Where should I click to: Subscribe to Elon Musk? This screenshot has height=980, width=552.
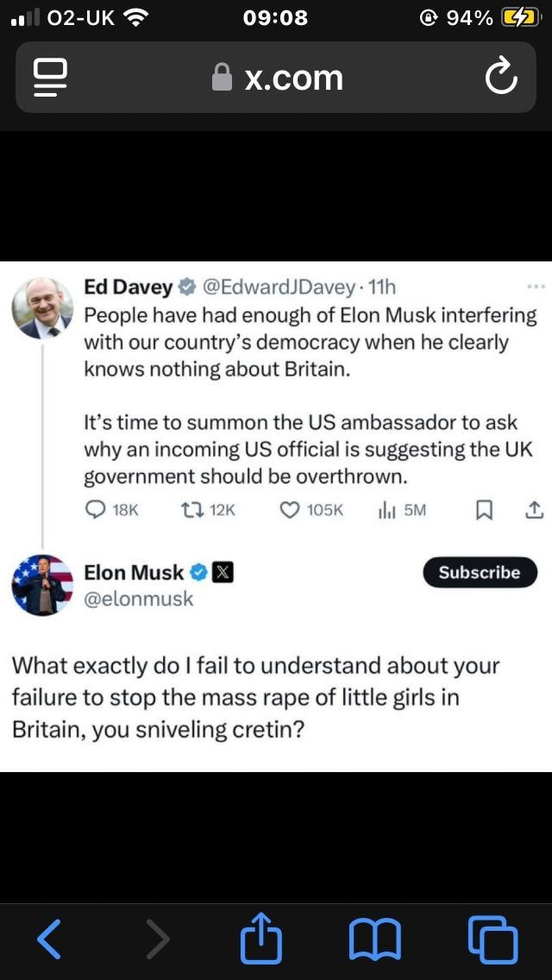tap(480, 573)
